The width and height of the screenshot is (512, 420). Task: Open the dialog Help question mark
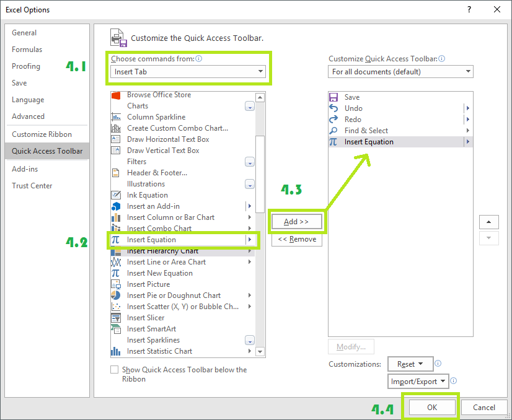pos(469,9)
